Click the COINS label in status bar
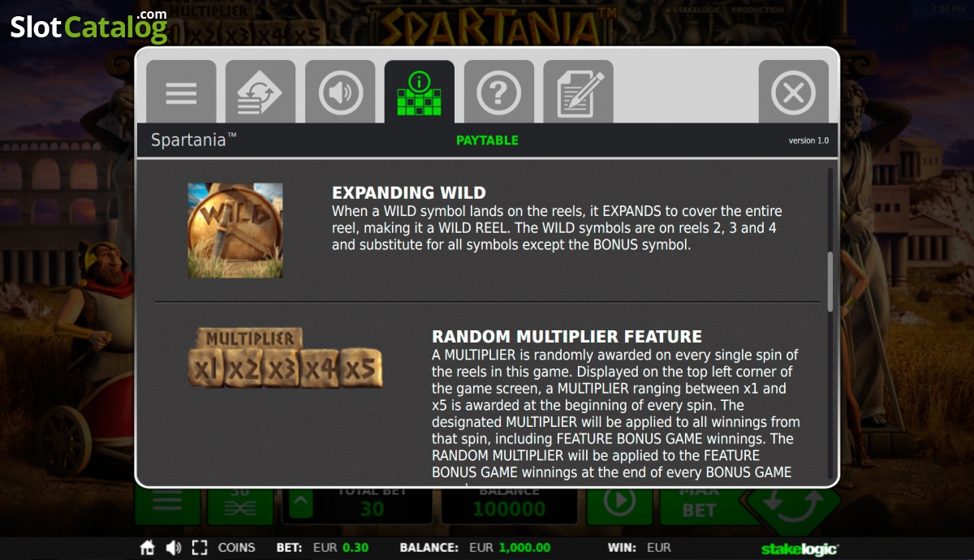The image size is (974, 560). [236, 548]
